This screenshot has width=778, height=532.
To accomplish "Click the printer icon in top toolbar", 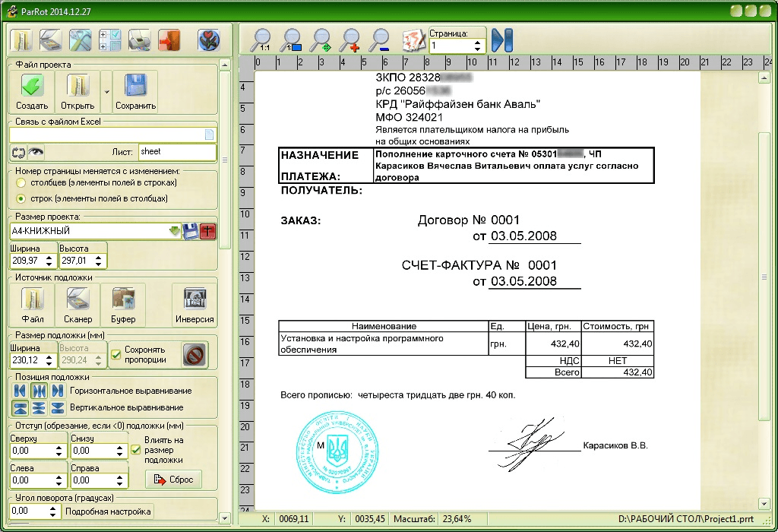I will (140, 40).
